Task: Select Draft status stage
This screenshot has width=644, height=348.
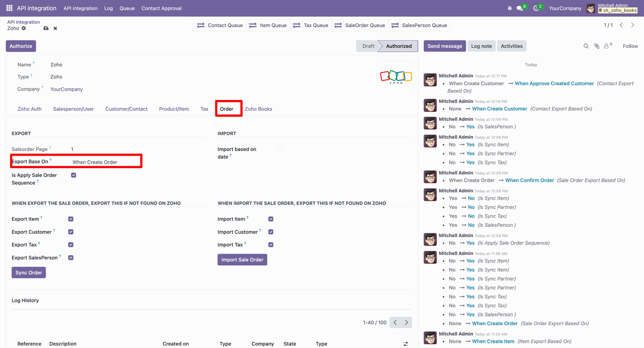Action: pyautogui.click(x=368, y=46)
